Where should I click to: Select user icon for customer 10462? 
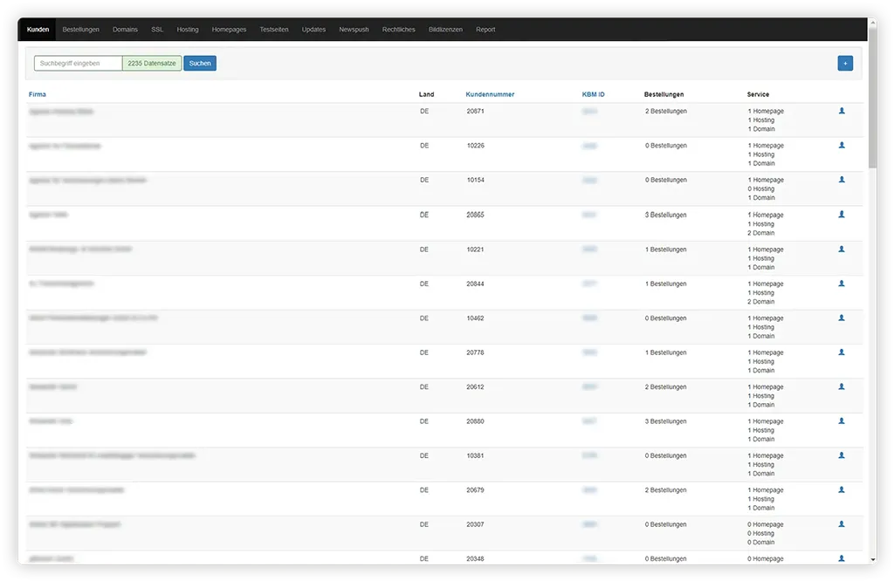842,318
